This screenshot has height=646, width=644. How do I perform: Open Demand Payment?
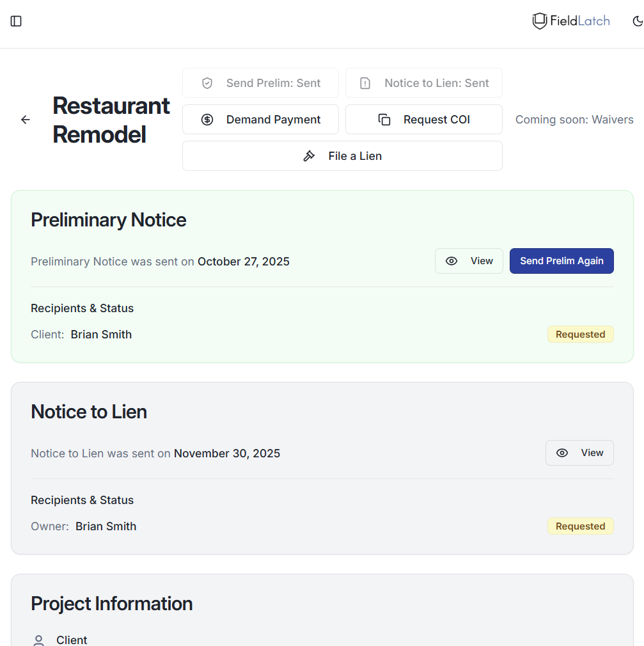click(x=260, y=120)
